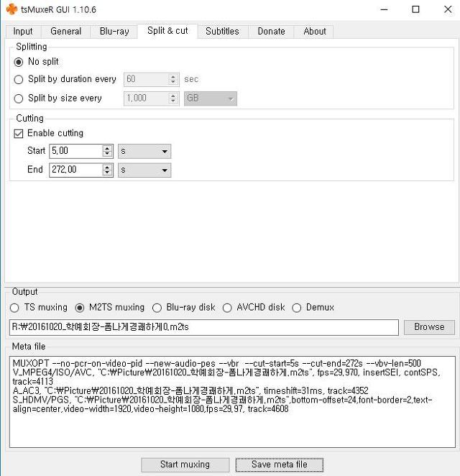Select M2TS muxing output option

(80, 308)
